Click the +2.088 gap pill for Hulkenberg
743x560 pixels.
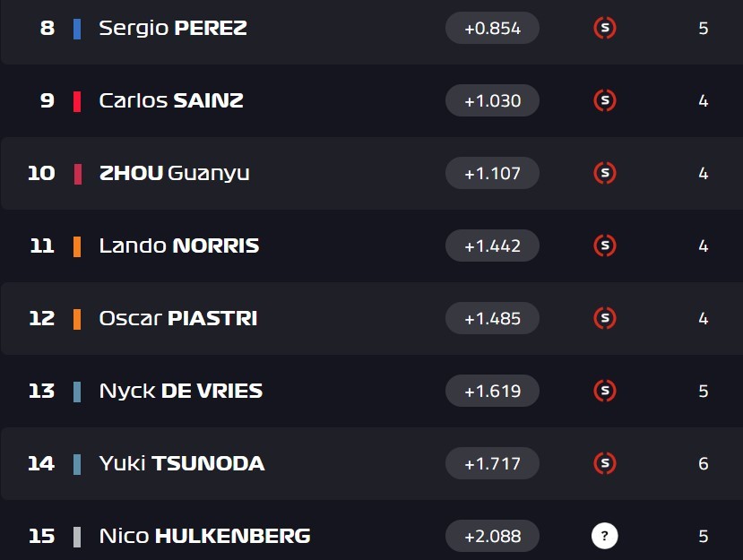click(492, 536)
